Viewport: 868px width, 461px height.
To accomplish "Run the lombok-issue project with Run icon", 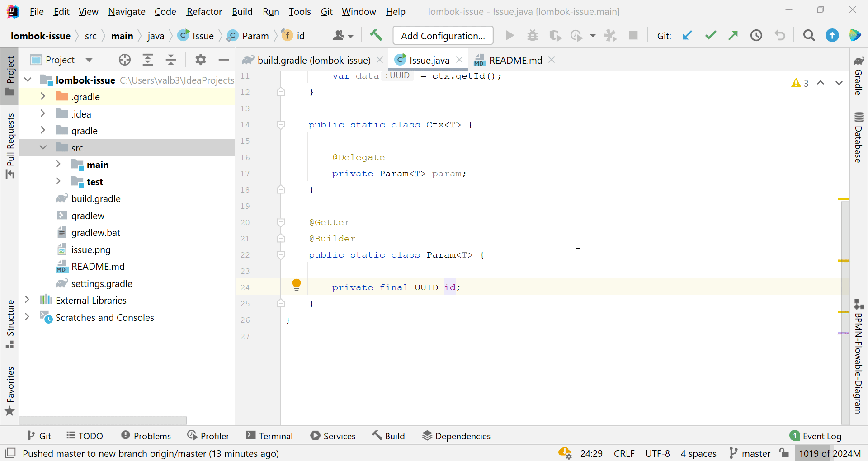I will tap(509, 36).
